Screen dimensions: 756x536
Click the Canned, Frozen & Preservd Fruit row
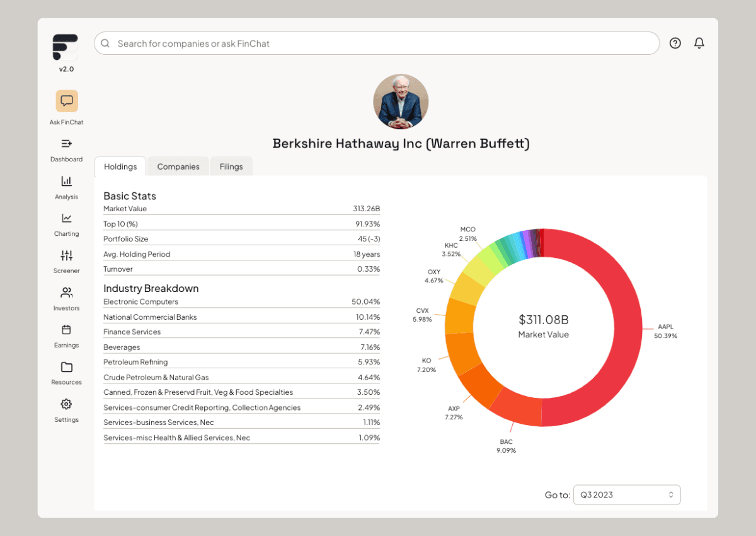tap(241, 392)
